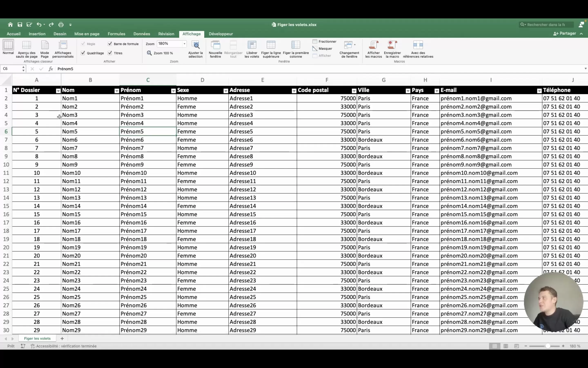The image size is (588, 368).
Task: Select column header D
Action: 202,80
